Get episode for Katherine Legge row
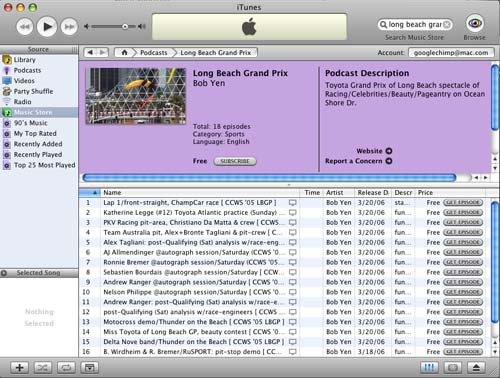Viewport: 500px width, 378px height. (463, 213)
